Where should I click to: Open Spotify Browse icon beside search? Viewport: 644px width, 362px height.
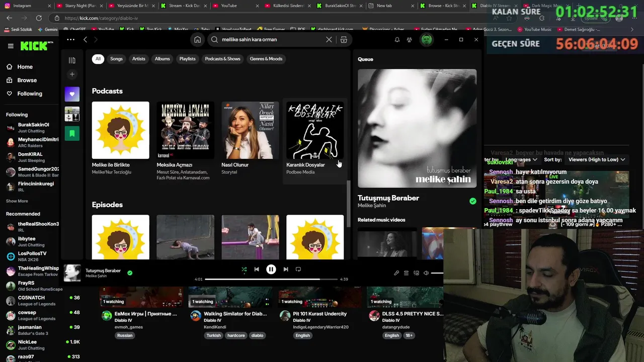point(344,39)
